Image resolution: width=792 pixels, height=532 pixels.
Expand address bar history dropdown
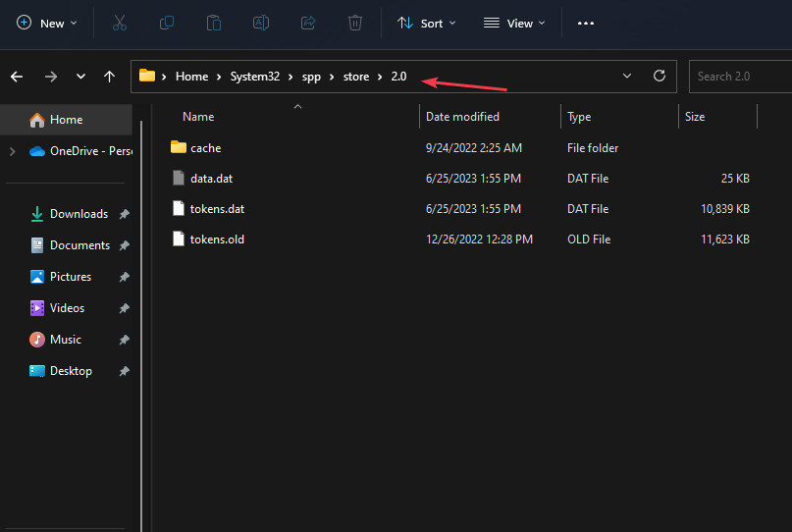tap(627, 76)
